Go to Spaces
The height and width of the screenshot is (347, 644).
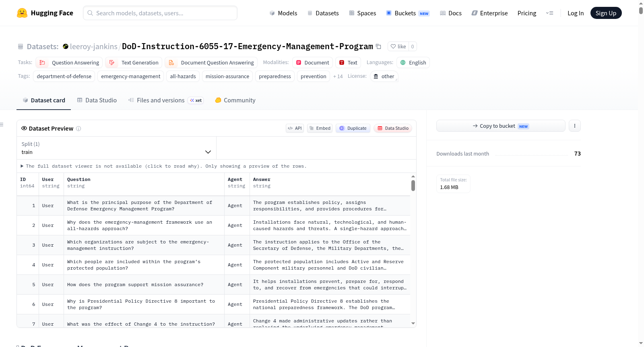(x=362, y=13)
